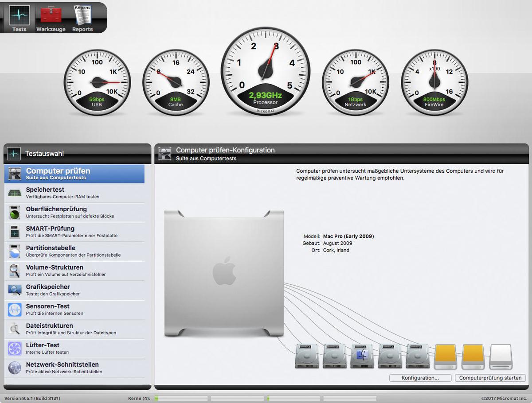Screen dimensions: 532x403
Task: Select the Grafikspeicher test row
Action: click(x=74, y=290)
